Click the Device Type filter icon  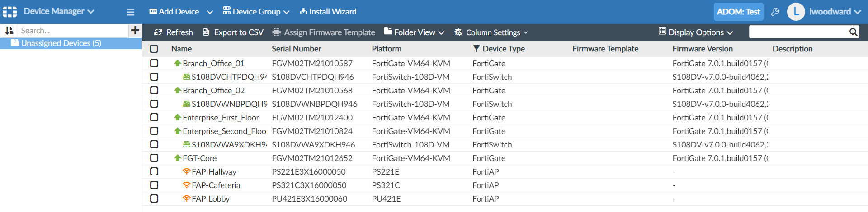pos(476,49)
